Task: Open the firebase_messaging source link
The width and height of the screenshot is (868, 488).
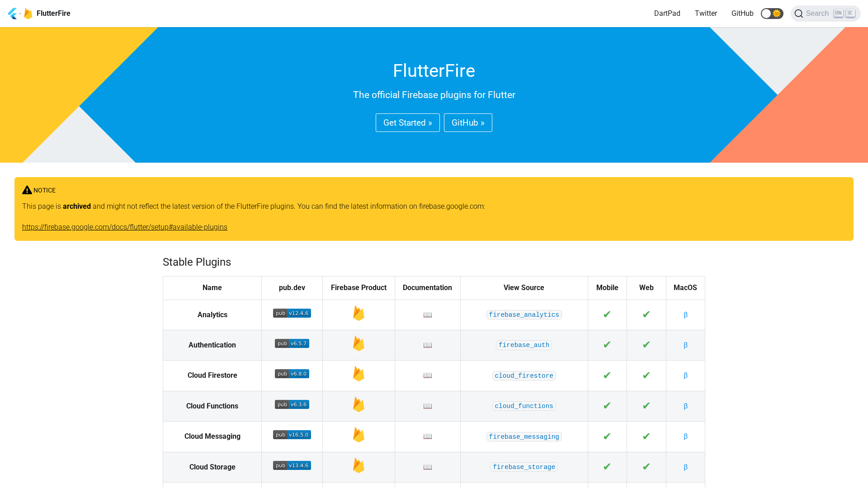Action: pyautogui.click(x=524, y=436)
